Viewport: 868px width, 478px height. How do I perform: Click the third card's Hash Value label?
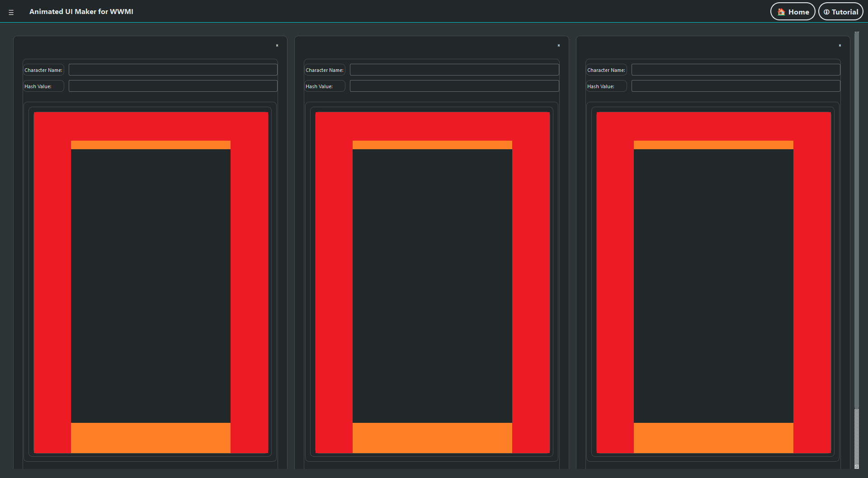pyautogui.click(x=601, y=86)
